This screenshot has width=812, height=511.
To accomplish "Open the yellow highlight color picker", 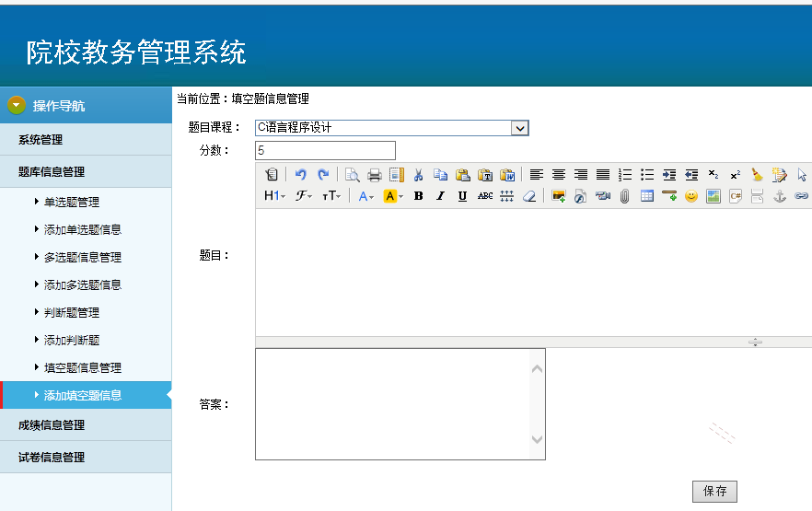I will (x=393, y=196).
